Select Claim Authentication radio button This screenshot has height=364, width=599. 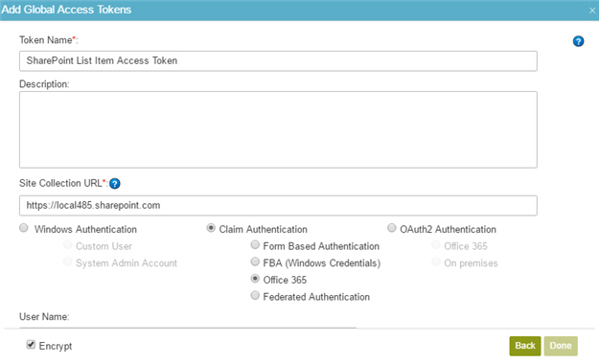point(211,228)
